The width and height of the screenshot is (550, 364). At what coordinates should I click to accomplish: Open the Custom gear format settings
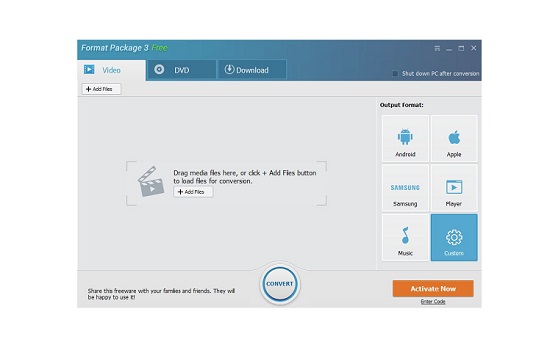point(454,237)
